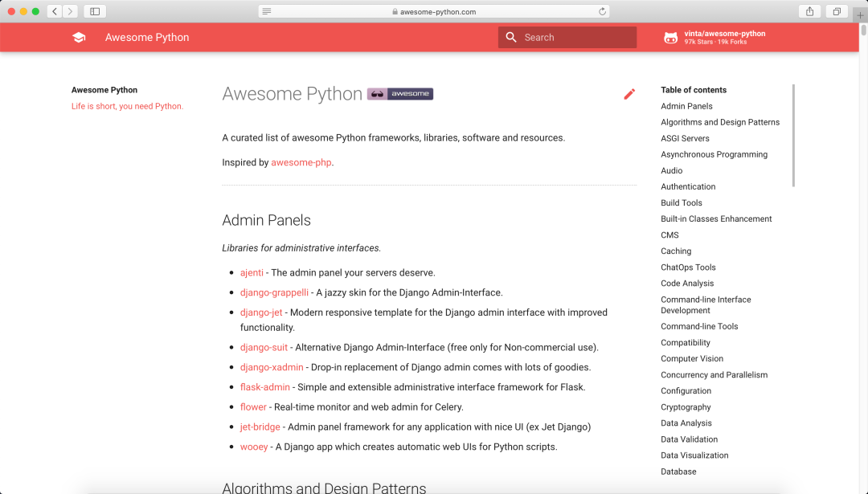Select Build Tools in table of contents
This screenshot has height=494, width=868.
pyautogui.click(x=682, y=202)
